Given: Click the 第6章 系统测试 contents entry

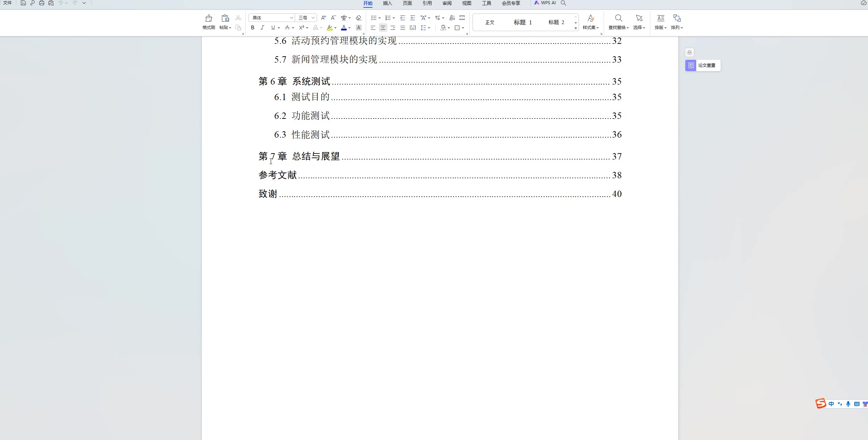Looking at the screenshot, I should coord(294,81).
